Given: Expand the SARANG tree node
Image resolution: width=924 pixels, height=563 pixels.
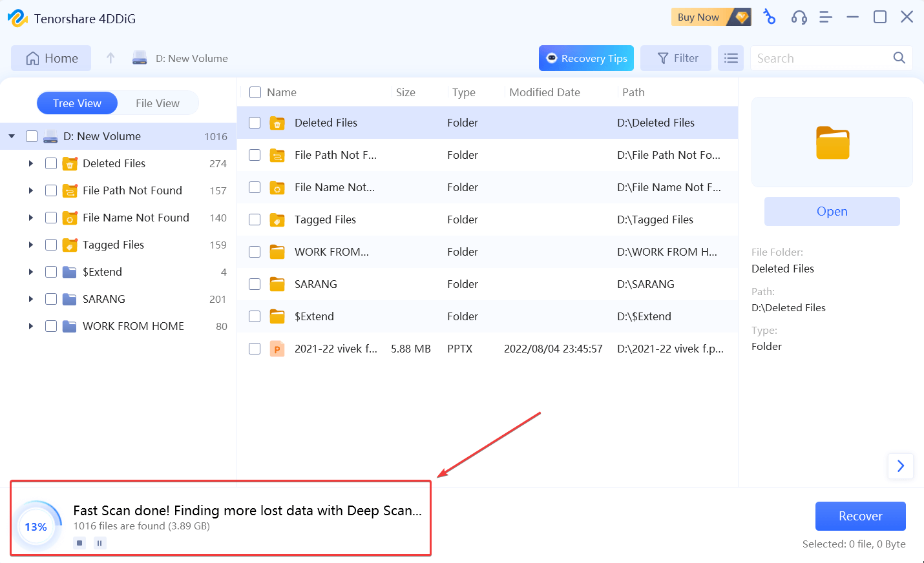Looking at the screenshot, I should point(30,299).
